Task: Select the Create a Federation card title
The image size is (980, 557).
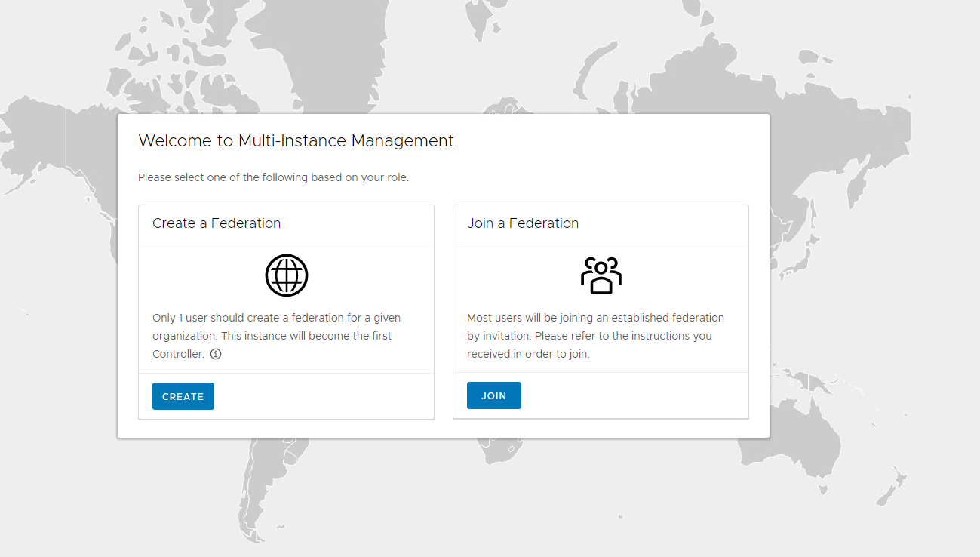Action: tap(217, 223)
